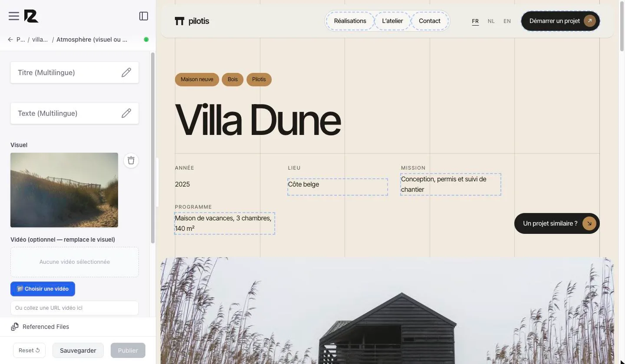Click the Bois tag
This screenshot has width=625, height=364.
tap(233, 79)
